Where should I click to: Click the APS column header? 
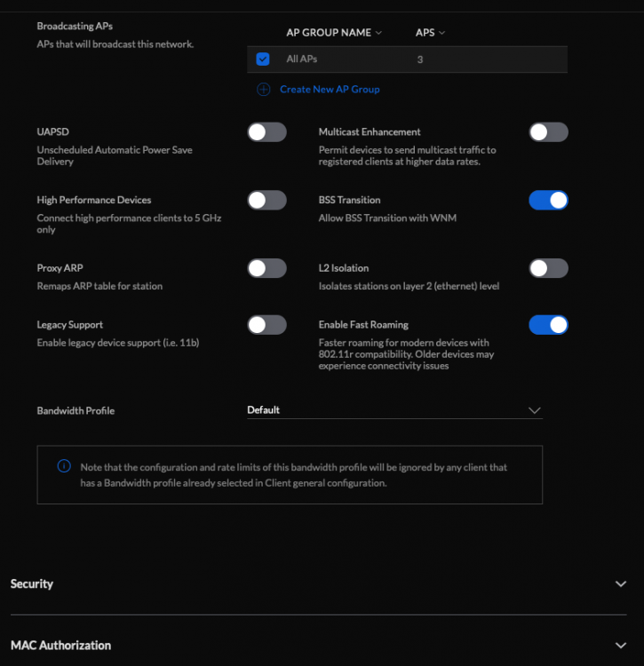tap(425, 33)
